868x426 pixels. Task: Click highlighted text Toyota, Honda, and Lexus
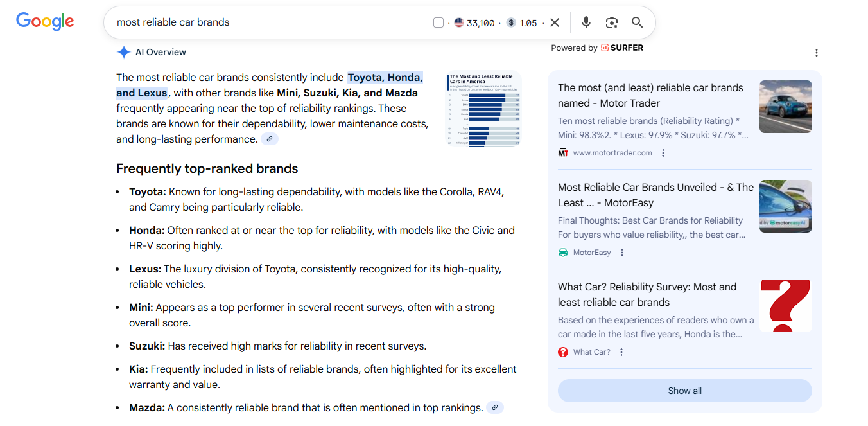270,85
